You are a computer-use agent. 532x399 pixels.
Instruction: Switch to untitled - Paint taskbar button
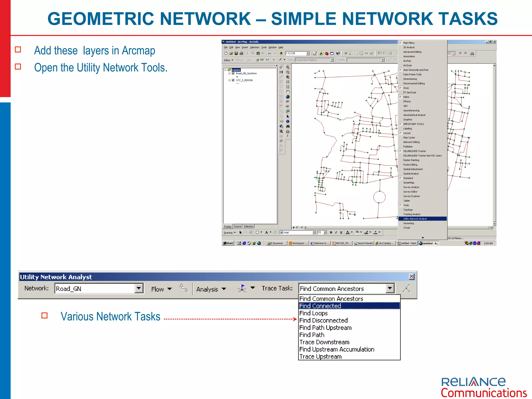(407, 243)
